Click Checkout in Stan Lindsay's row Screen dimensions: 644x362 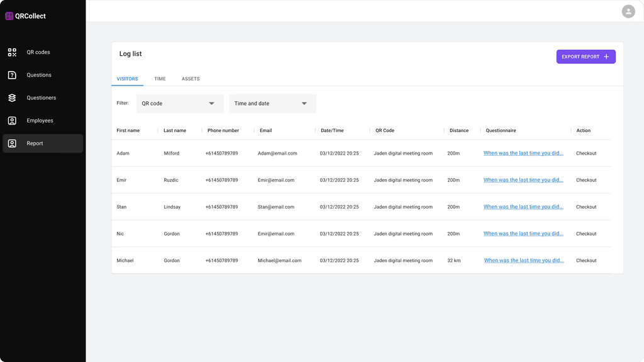point(586,207)
